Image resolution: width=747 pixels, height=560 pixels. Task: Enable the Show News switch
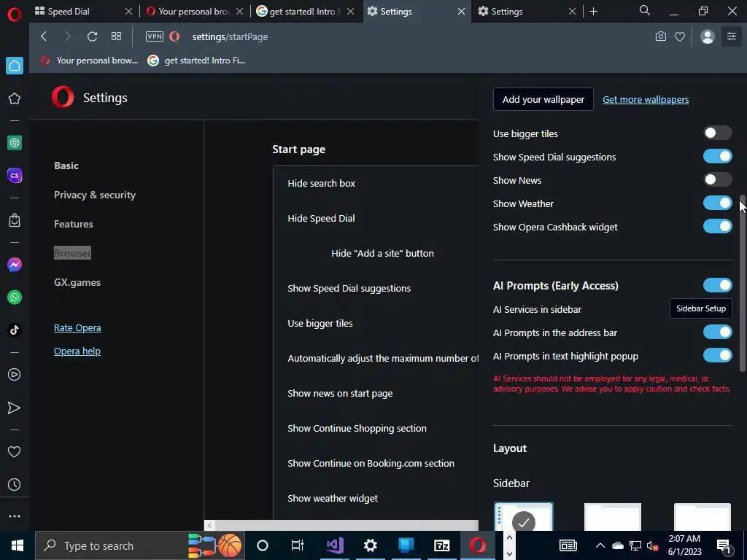tap(718, 180)
